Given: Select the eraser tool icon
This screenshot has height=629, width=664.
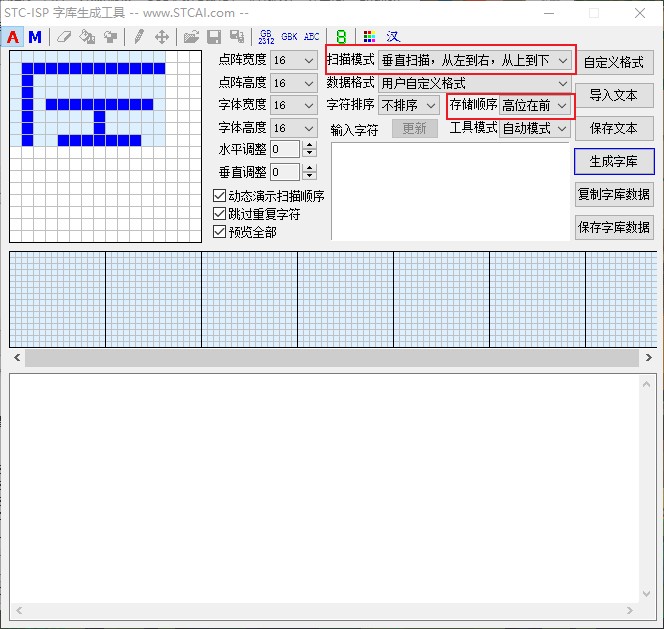Looking at the screenshot, I should tap(64, 37).
